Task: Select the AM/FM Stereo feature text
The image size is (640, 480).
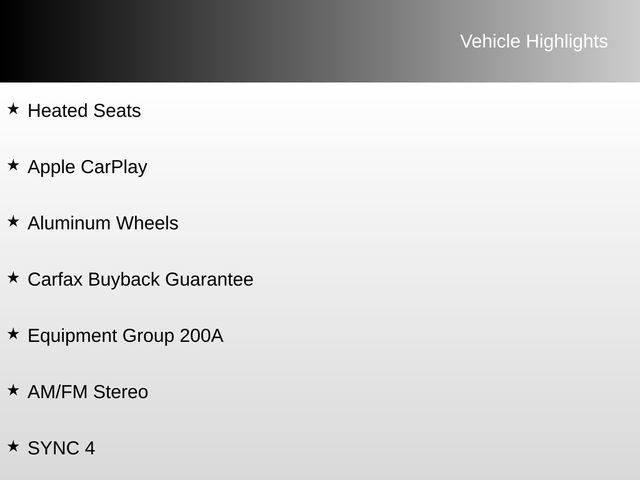Action: coord(88,392)
